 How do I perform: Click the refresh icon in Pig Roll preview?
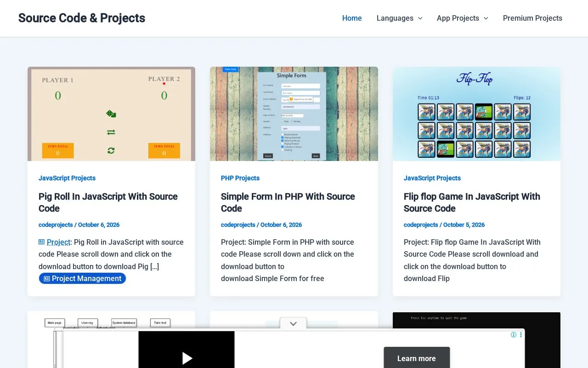111,150
